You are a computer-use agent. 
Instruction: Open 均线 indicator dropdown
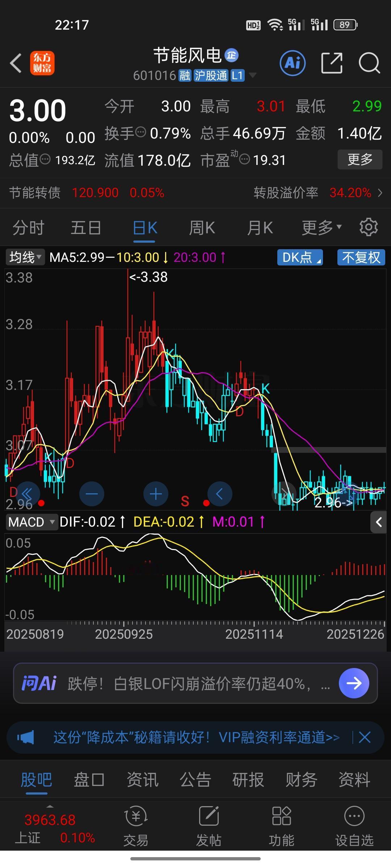coord(25,257)
